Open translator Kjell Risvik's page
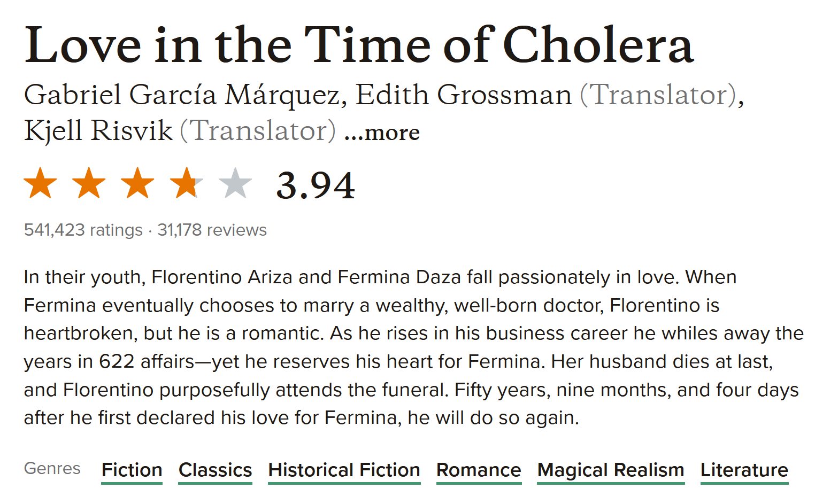The height and width of the screenshot is (504, 838). (x=98, y=130)
